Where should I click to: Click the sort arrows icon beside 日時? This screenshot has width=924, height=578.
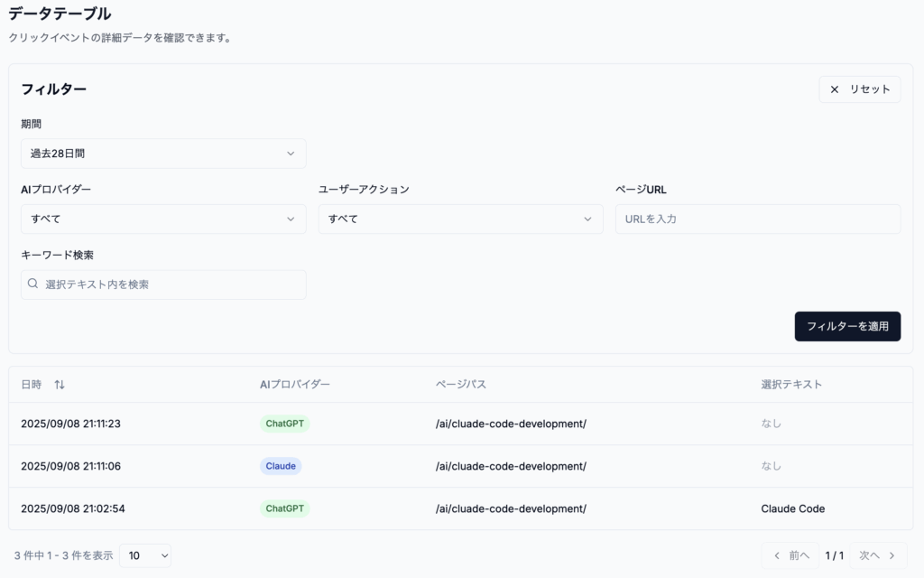pyautogui.click(x=60, y=385)
